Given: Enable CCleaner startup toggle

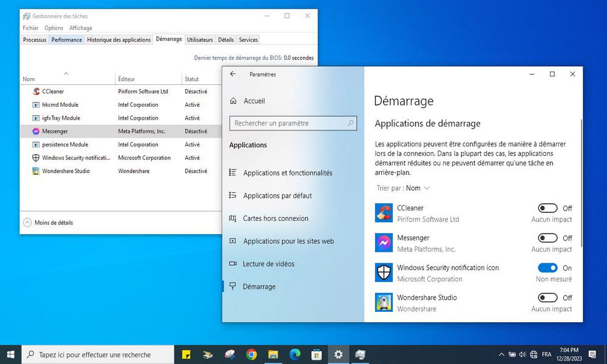Looking at the screenshot, I should click(548, 208).
